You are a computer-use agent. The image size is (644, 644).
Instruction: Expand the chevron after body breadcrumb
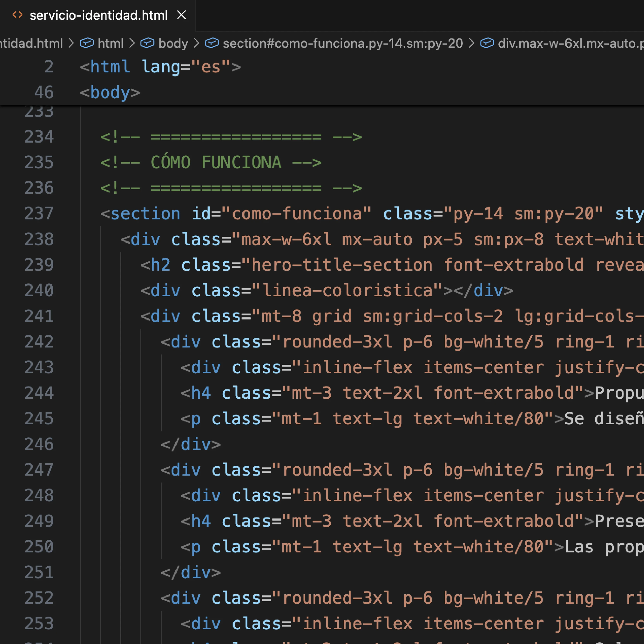click(x=196, y=43)
